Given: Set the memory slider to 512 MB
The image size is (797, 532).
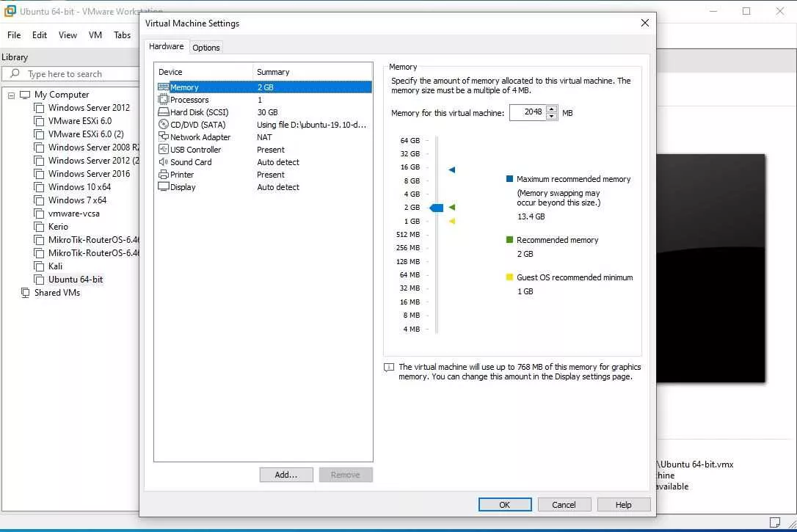Looking at the screenshot, I should [437, 234].
